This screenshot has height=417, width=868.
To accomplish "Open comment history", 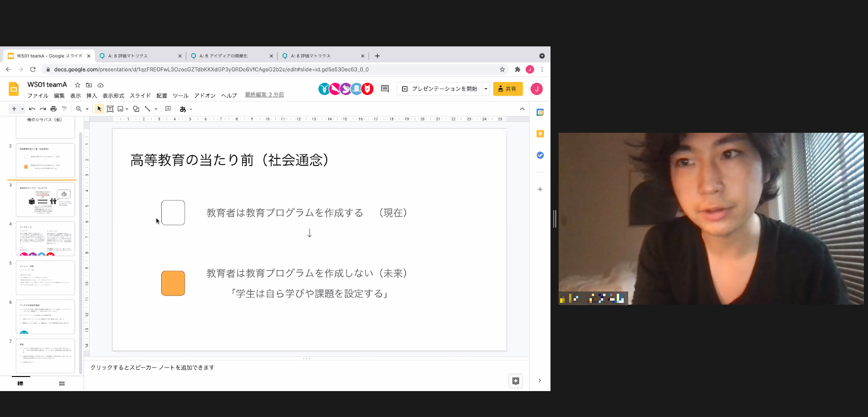I will [x=385, y=89].
